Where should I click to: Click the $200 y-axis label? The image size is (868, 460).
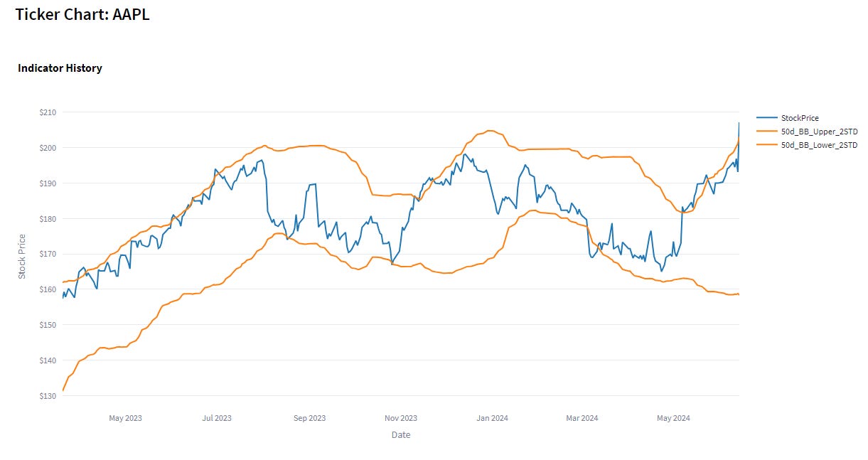48,148
